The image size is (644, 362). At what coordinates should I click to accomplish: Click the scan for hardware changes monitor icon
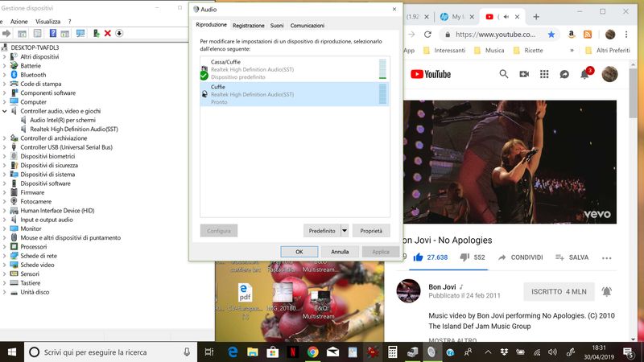(x=80, y=33)
